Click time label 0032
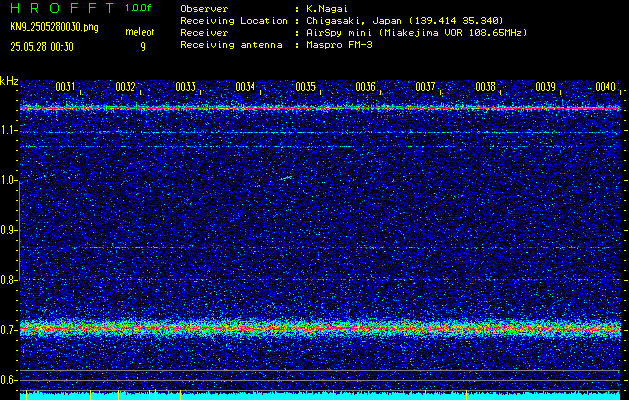 click(x=125, y=87)
